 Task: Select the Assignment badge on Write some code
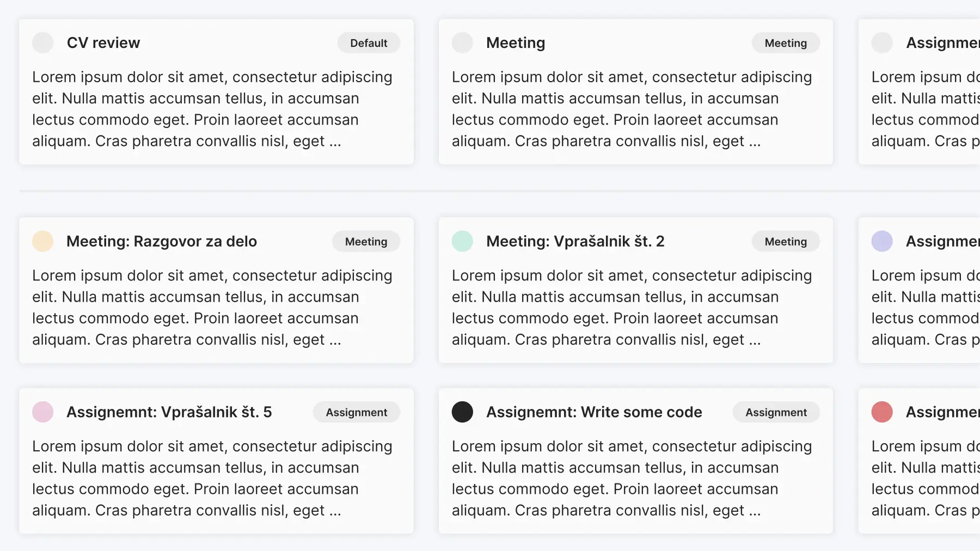tap(776, 413)
